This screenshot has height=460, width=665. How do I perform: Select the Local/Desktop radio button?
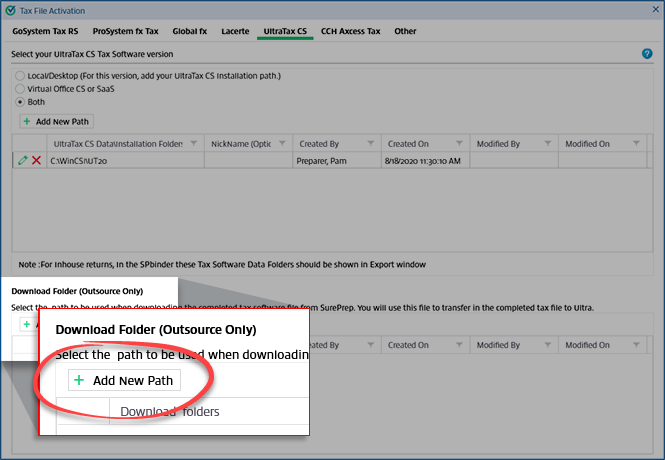(20, 76)
